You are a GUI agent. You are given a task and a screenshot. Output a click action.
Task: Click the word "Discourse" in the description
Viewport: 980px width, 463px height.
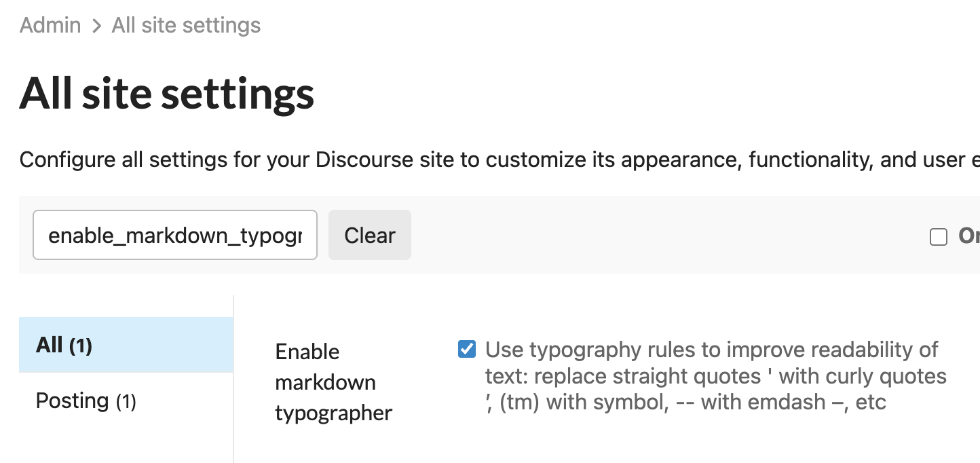click(x=364, y=160)
